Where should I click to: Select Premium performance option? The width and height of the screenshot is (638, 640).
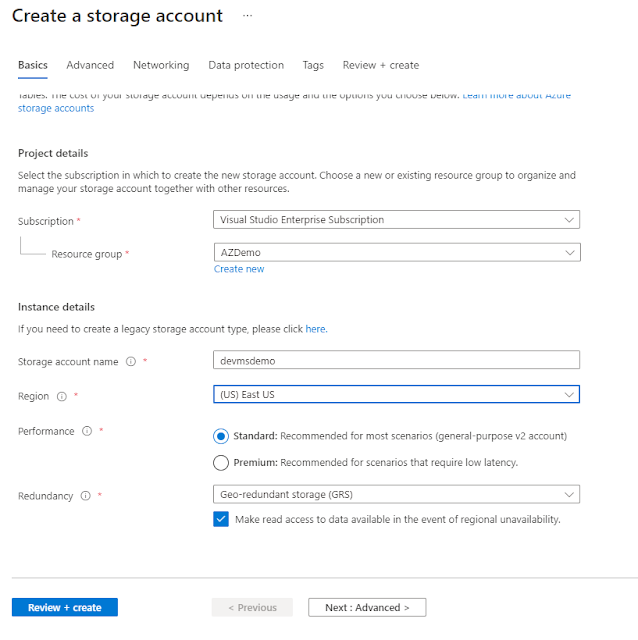click(221, 463)
